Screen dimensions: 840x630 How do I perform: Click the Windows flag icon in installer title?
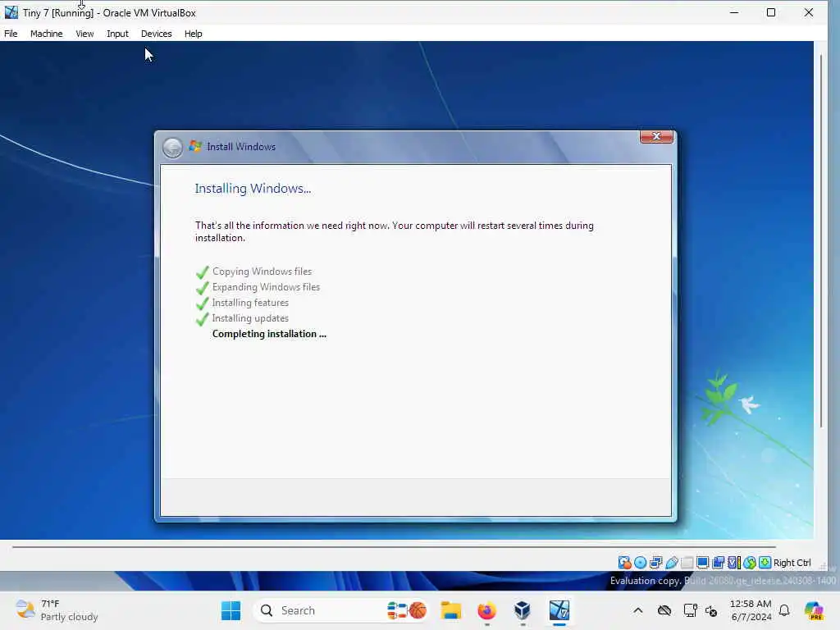click(195, 146)
